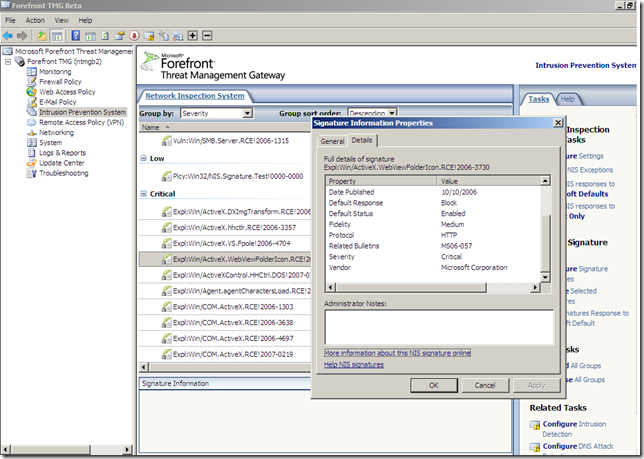
Task: Click the minus collapse-all toolbar icon
Action: coord(207,36)
